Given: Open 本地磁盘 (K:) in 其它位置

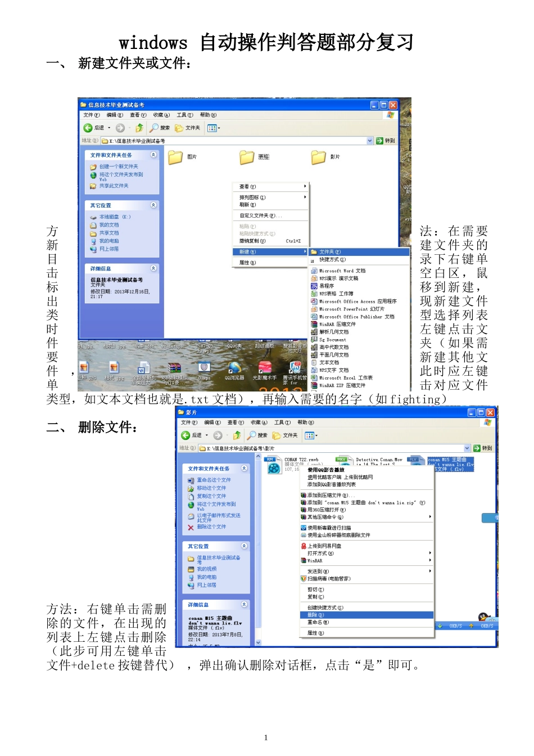Looking at the screenshot, I should [115, 217].
